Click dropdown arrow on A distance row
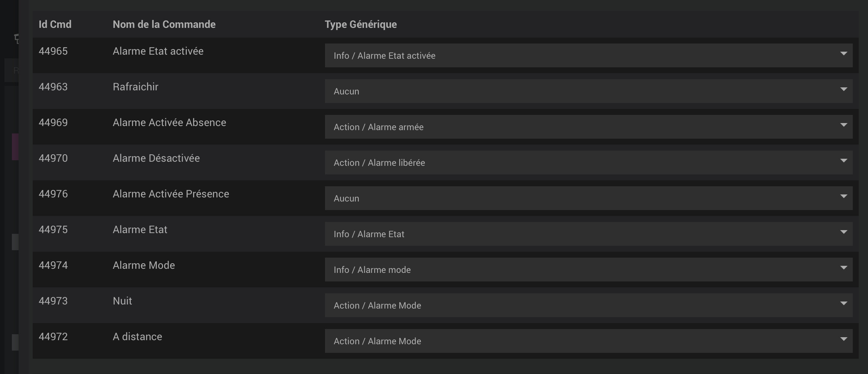This screenshot has height=374, width=868. pyautogui.click(x=843, y=339)
